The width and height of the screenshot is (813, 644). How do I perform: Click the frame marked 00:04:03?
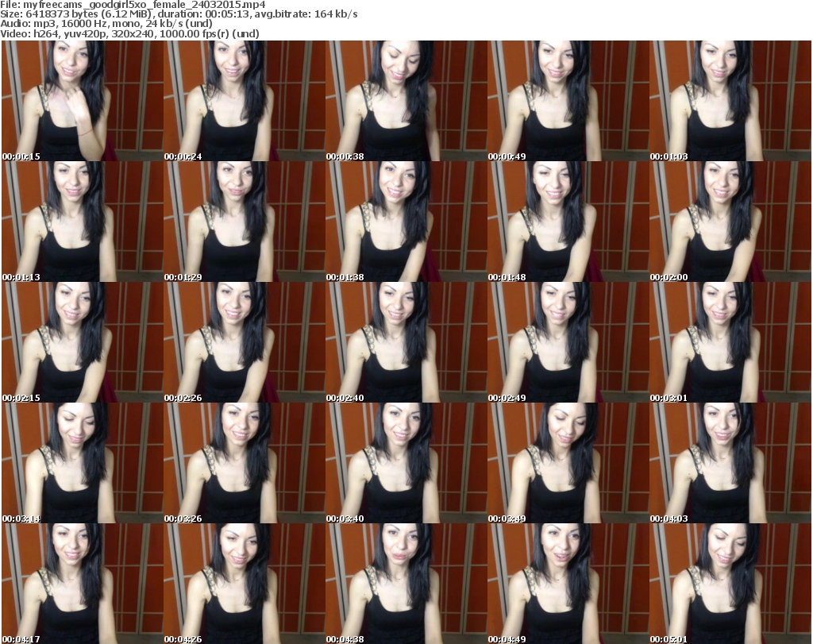pos(729,463)
